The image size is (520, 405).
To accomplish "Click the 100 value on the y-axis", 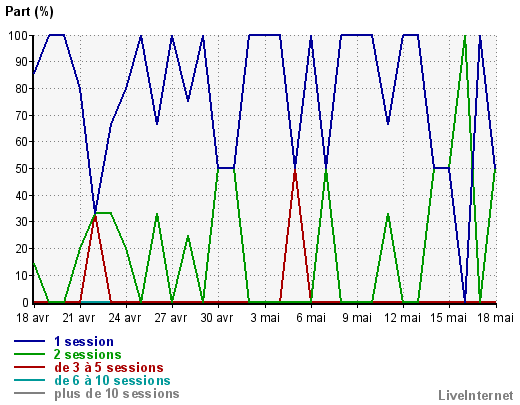I will pyautogui.click(x=18, y=35).
